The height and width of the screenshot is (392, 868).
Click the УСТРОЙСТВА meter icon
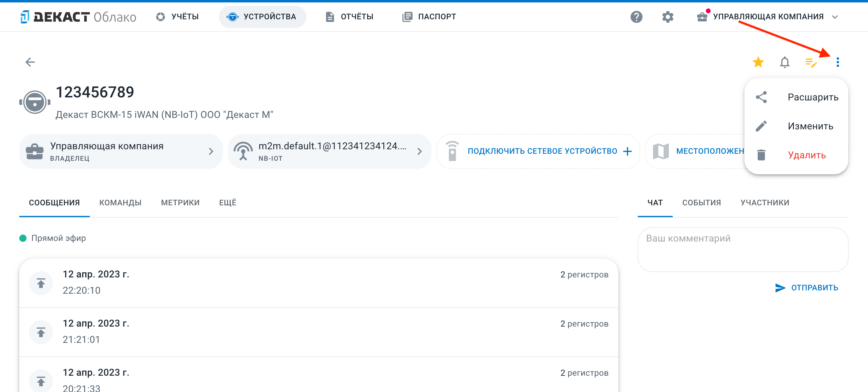click(x=232, y=17)
